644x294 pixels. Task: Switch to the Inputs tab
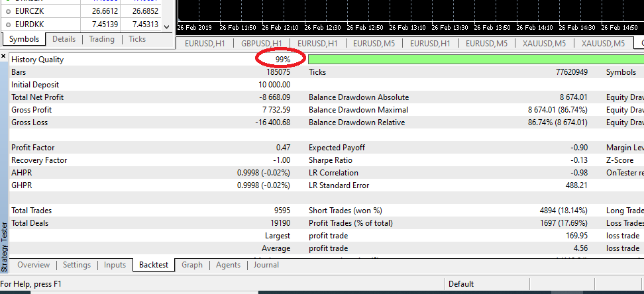tap(115, 265)
